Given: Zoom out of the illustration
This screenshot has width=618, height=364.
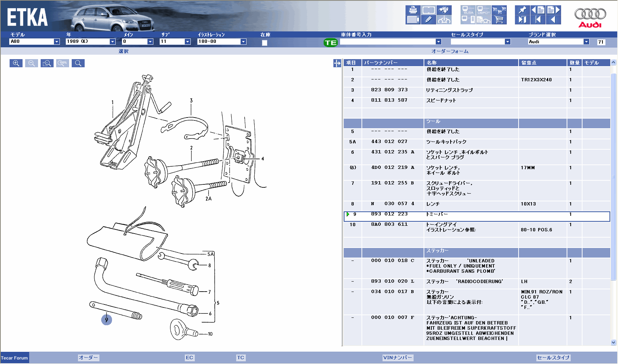Looking at the screenshot, I should pyautogui.click(x=31, y=63).
